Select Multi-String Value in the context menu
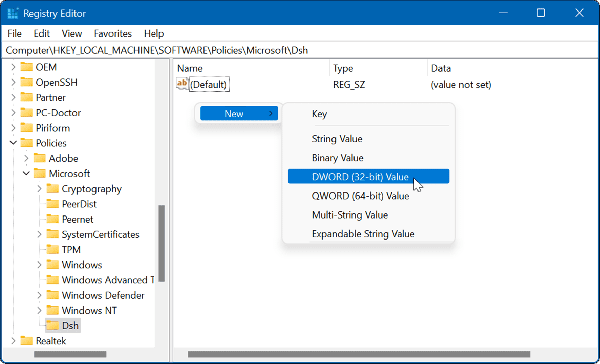Viewport: 600px width, 364px height. click(349, 215)
